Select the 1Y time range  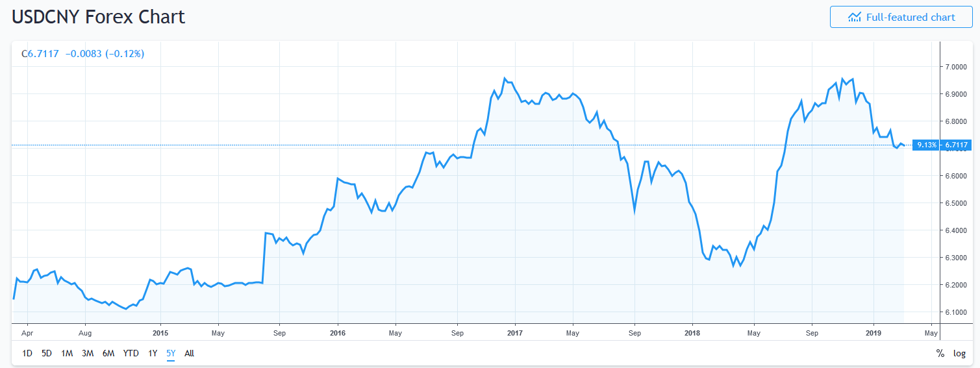(x=153, y=354)
